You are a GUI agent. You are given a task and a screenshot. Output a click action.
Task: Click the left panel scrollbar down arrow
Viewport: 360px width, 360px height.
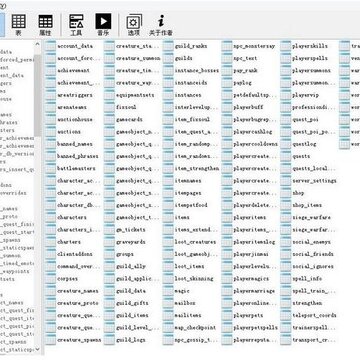tap(37, 349)
